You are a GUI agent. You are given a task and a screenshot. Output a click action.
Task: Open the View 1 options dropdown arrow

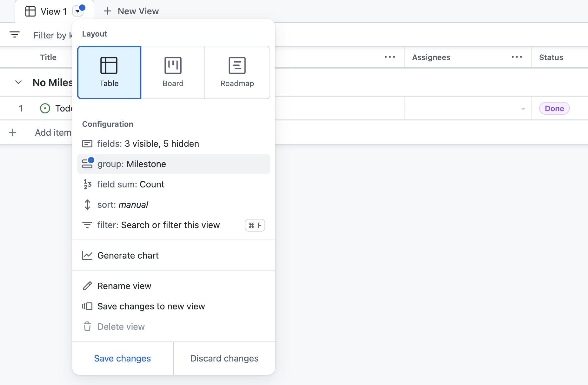(78, 11)
